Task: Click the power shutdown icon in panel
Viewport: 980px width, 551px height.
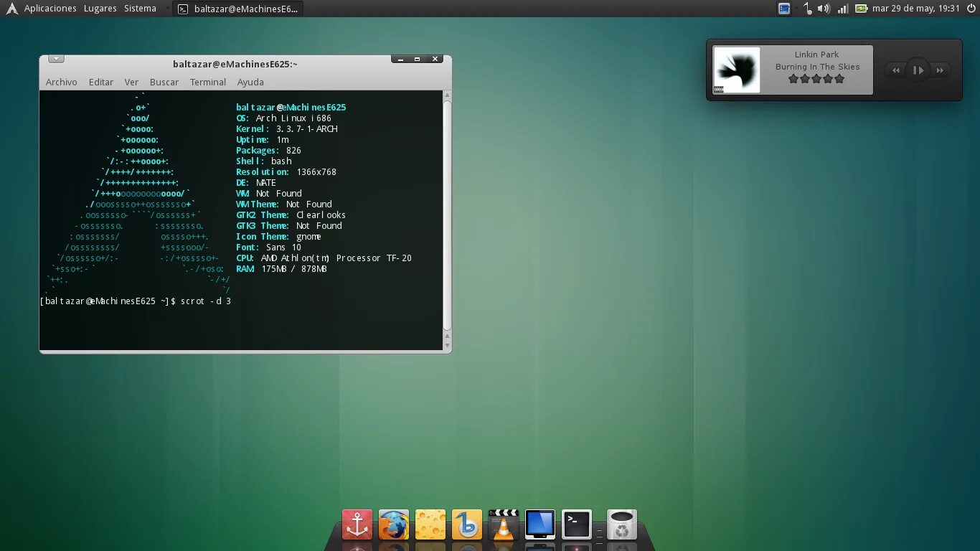Action: coord(970,9)
